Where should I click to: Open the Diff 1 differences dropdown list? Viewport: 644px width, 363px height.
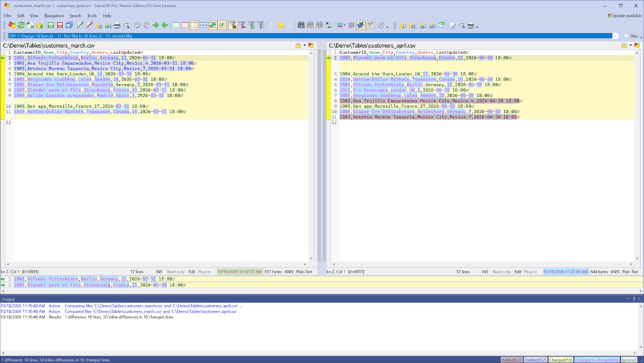click(615, 35)
